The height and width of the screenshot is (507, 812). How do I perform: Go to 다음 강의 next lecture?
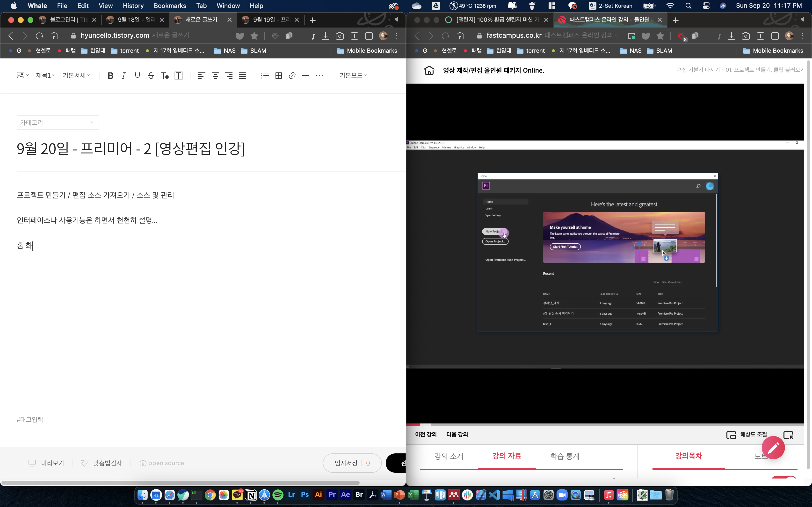point(457,434)
